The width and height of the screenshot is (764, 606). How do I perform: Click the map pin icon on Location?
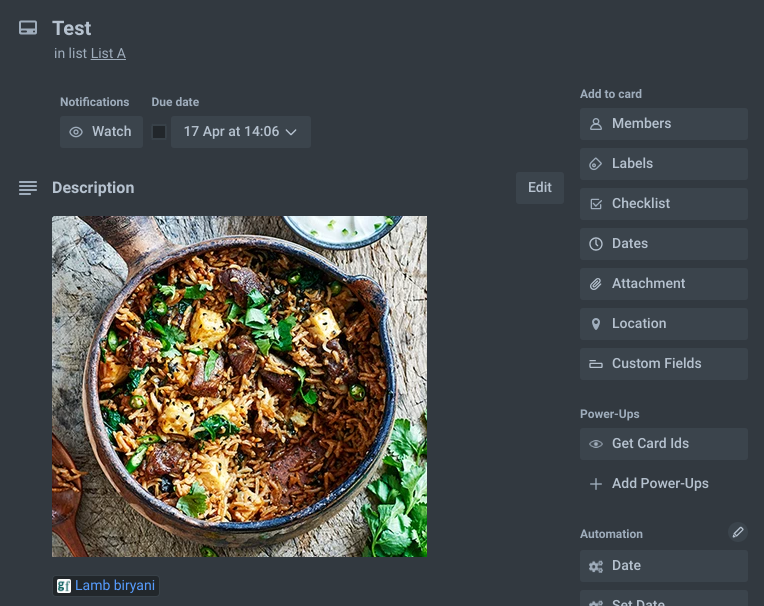pos(596,324)
